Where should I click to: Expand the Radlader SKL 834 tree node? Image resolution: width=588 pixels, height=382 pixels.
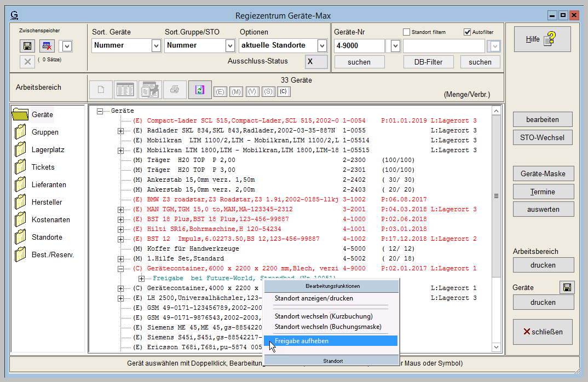tap(120, 131)
